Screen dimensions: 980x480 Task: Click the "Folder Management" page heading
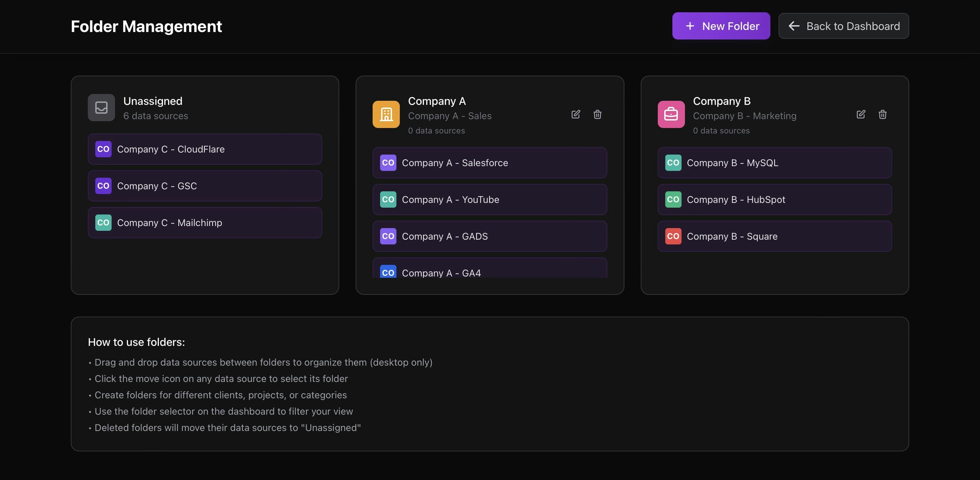146,26
